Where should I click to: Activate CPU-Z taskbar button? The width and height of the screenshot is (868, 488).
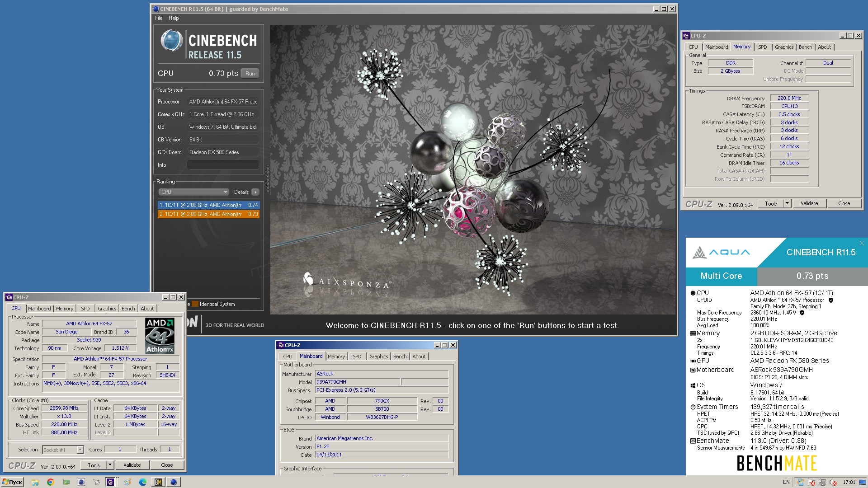(110, 482)
